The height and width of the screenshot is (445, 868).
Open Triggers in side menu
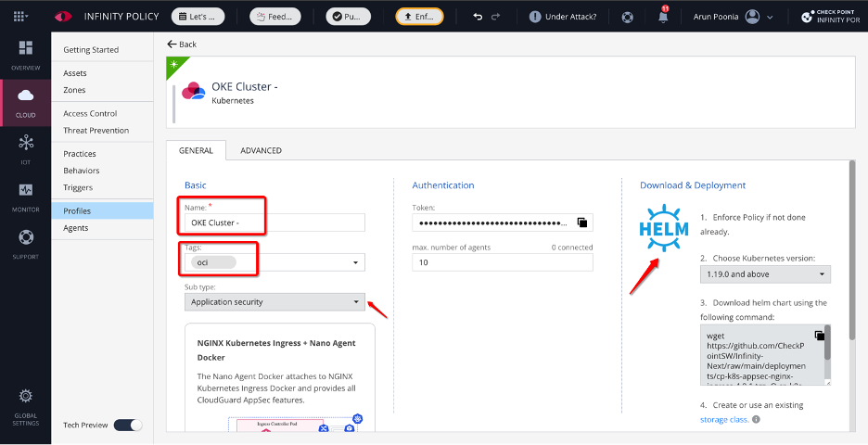click(x=78, y=187)
